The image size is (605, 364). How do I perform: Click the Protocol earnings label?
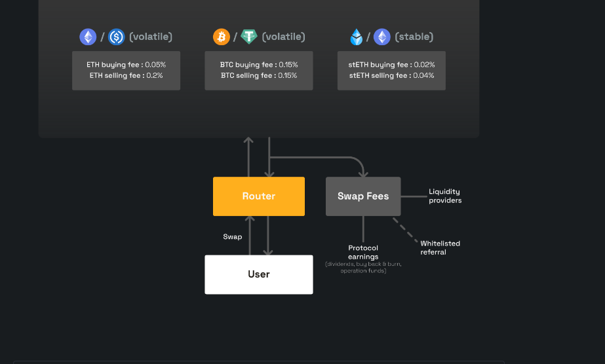363,252
